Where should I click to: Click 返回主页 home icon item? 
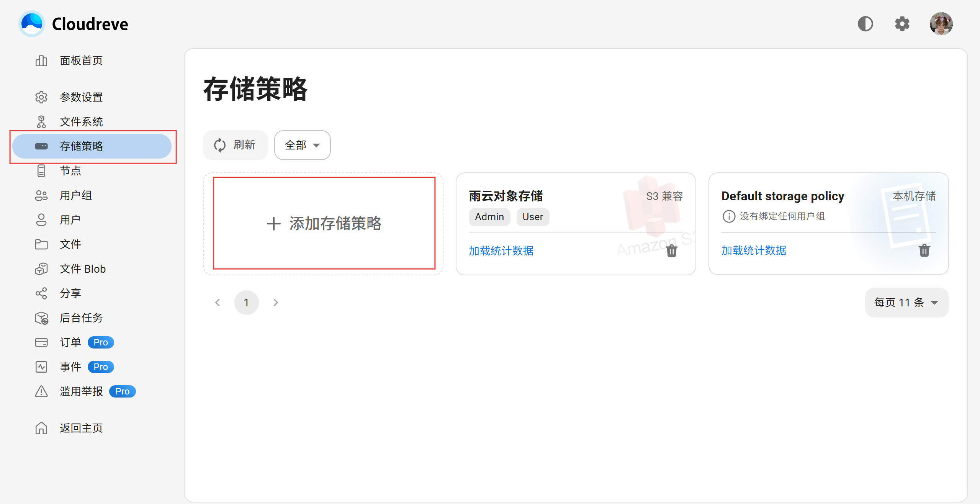[81, 428]
